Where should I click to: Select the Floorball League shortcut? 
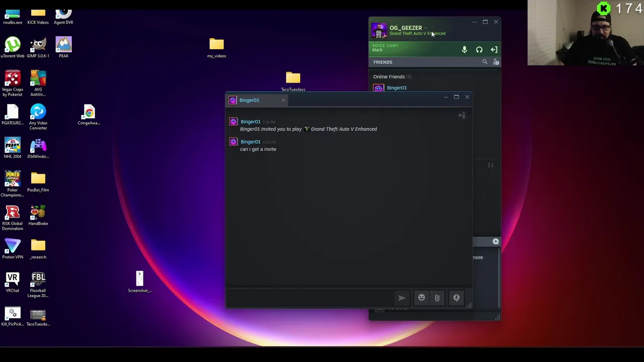point(38,285)
